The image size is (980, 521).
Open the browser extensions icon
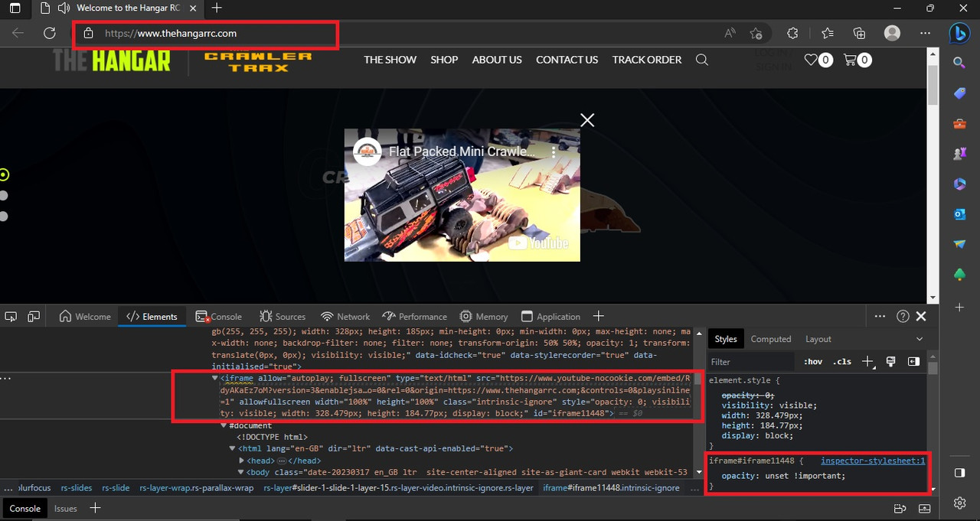tap(792, 33)
